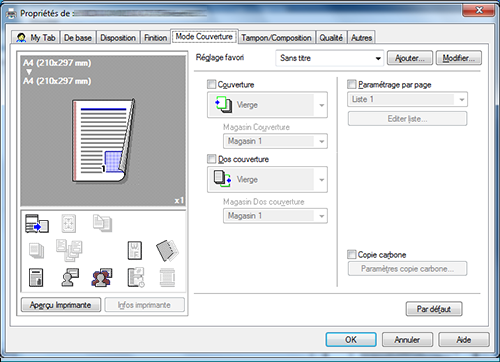500x362 pixels.
Task: Click the watermark page icon showing W
Action: (135, 250)
